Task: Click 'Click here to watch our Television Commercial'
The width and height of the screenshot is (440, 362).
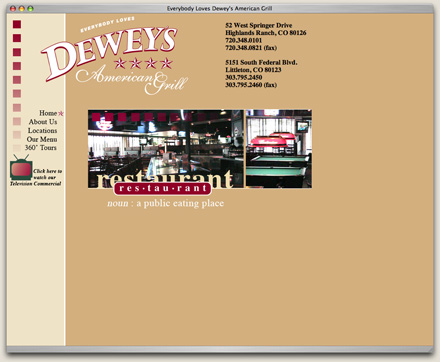Action: 36,177
